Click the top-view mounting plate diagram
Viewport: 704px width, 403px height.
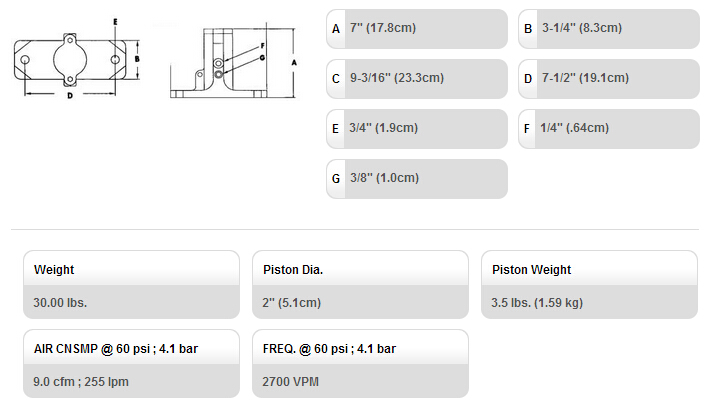[76, 59]
